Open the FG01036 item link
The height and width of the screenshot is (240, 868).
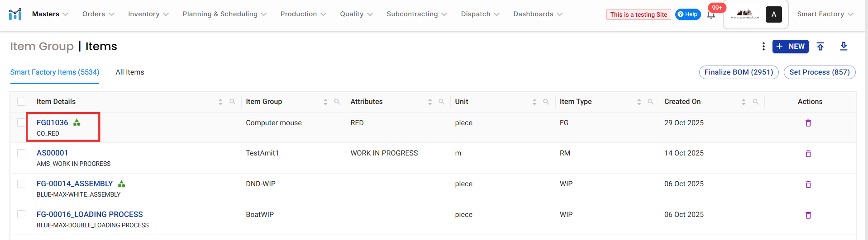click(x=52, y=122)
